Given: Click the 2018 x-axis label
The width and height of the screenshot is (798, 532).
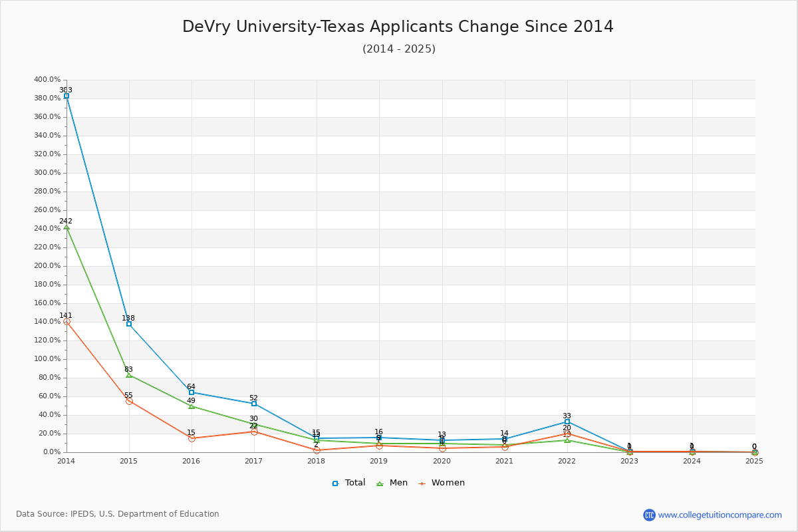Looking at the screenshot, I should pos(317,460).
